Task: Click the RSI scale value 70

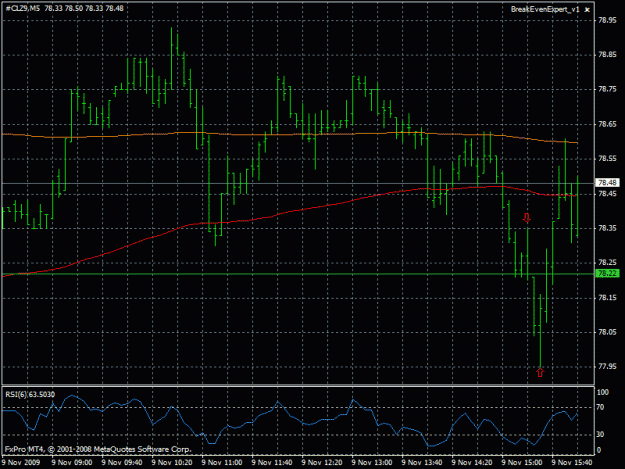Action: click(600, 407)
